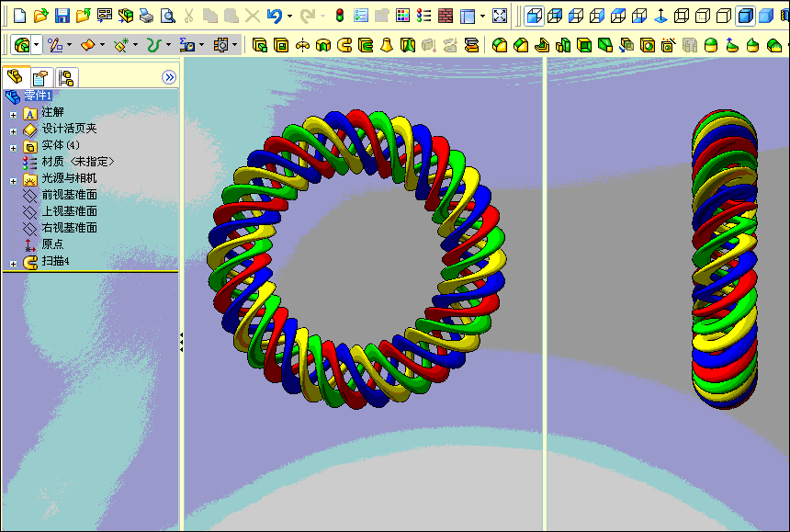Open the Undo history dropdown arrow
Screen dimensions: 790x532
point(289,16)
